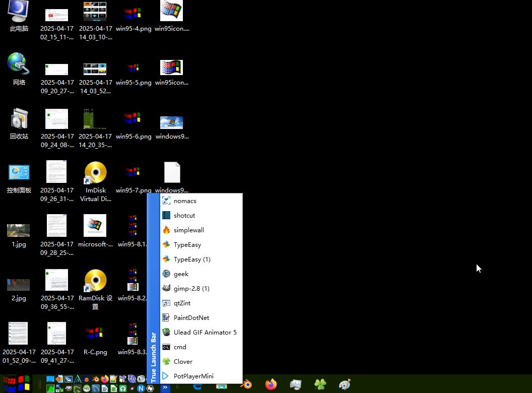532x393 pixels.
Task: Open shotcut in the launcher list
Action: 184,216
